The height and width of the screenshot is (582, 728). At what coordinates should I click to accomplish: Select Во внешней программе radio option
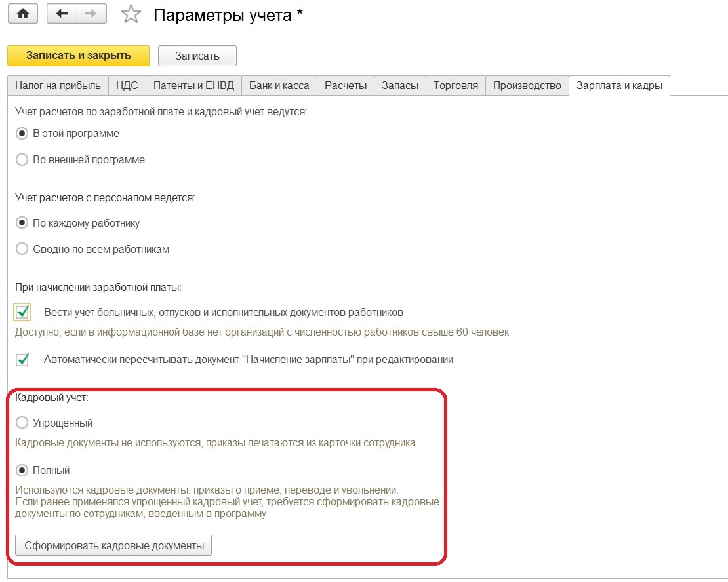point(22,159)
